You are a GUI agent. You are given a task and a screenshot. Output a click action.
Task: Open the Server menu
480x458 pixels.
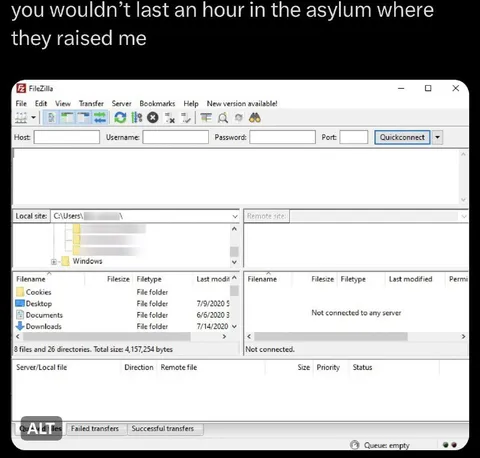pyautogui.click(x=122, y=104)
